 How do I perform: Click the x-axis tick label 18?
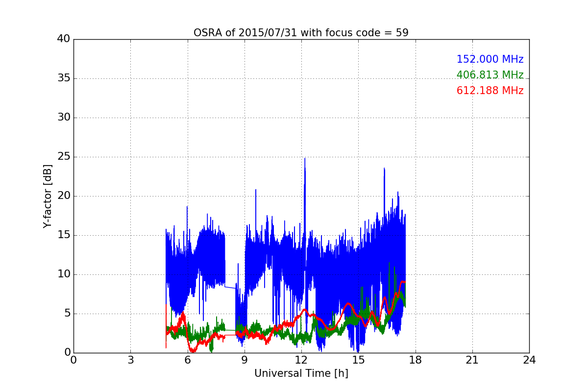tap(415, 360)
